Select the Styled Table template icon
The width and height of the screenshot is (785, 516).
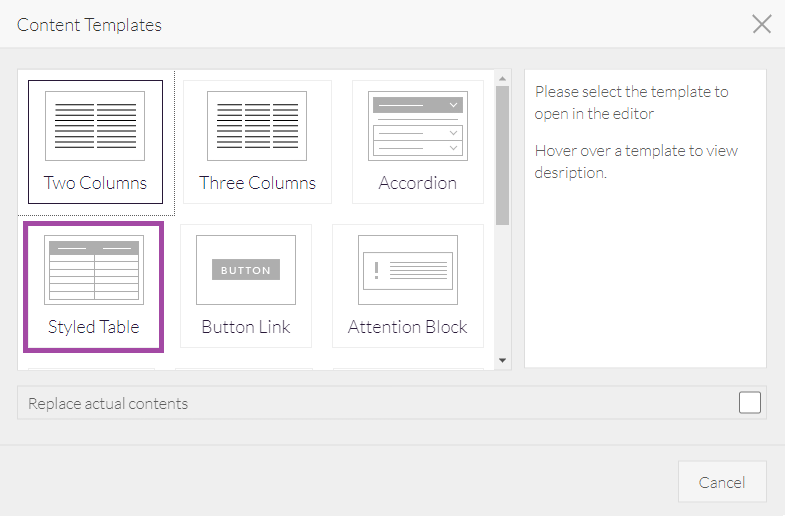pyautogui.click(x=94, y=270)
